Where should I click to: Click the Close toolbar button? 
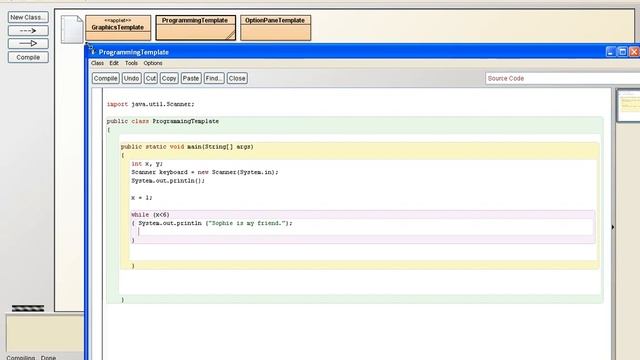[237, 78]
